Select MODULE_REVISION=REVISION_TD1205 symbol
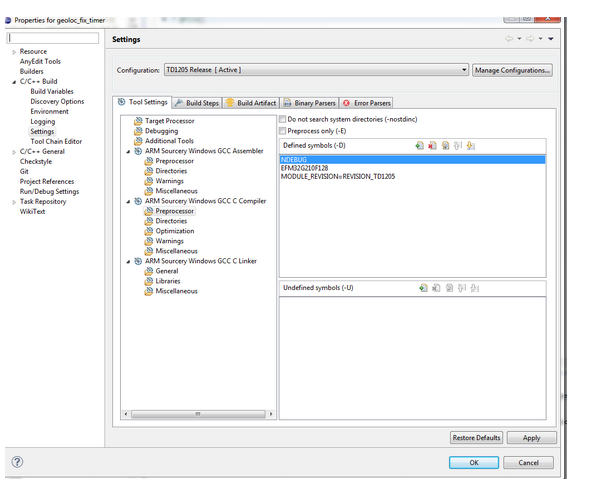 point(338,176)
